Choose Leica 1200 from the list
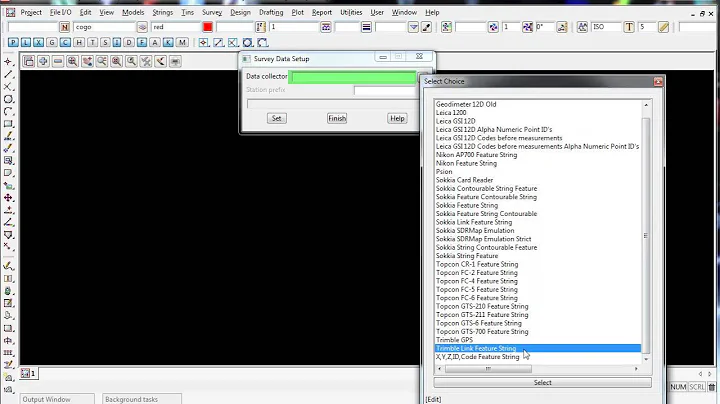The width and height of the screenshot is (720, 404). [x=451, y=112]
